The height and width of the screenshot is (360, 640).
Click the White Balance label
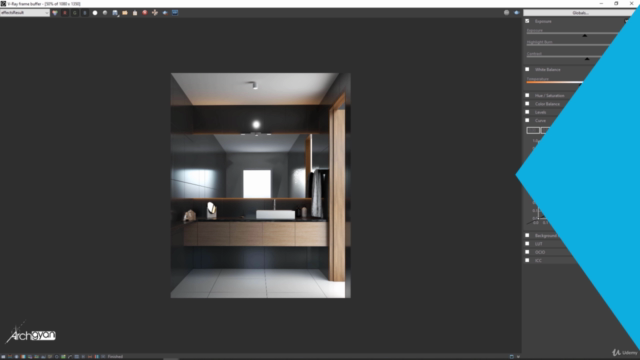tap(547, 69)
